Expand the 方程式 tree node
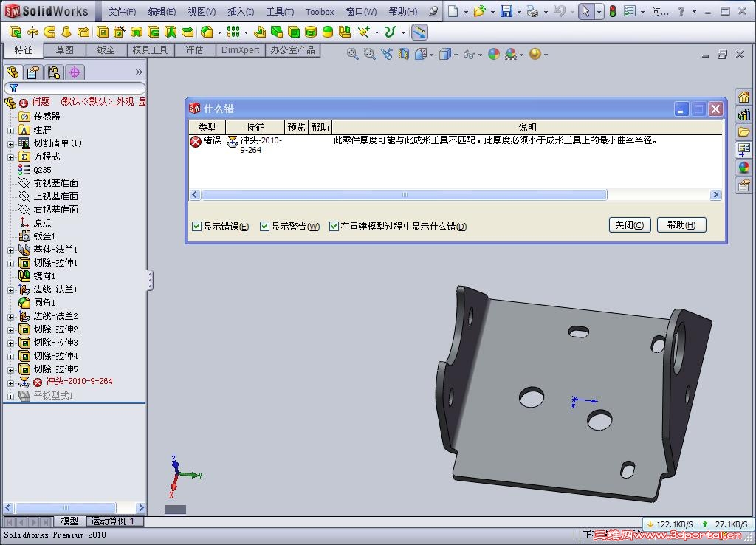Image resolution: width=756 pixels, height=545 pixels. [x=10, y=157]
